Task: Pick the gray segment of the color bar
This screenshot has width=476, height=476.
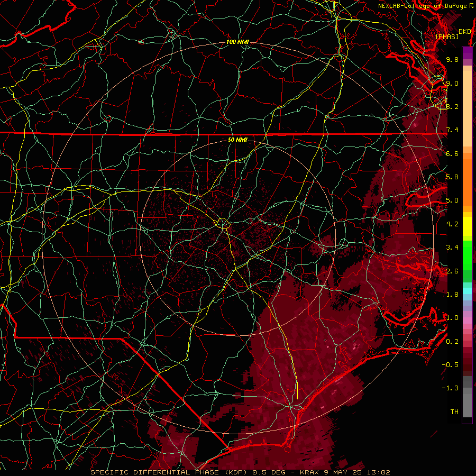Action: tap(467, 397)
